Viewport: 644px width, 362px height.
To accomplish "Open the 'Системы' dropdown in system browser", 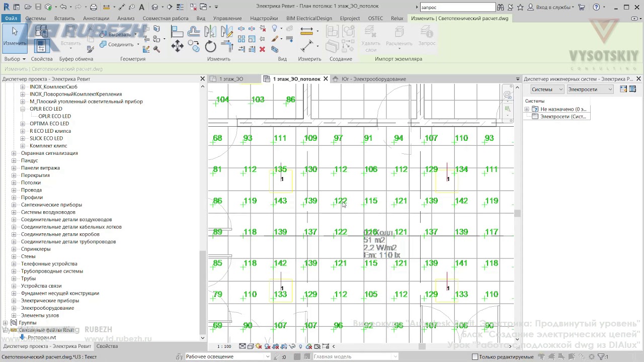I will point(547,89).
